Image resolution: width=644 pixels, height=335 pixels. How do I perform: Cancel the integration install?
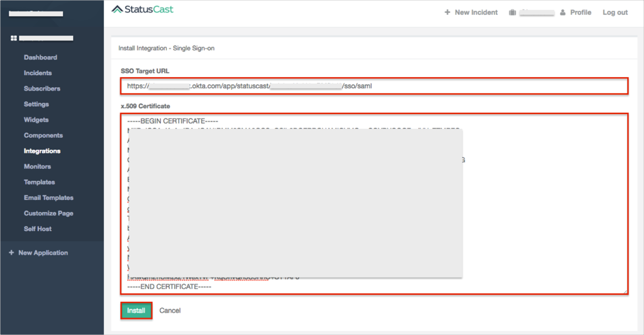(170, 311)
